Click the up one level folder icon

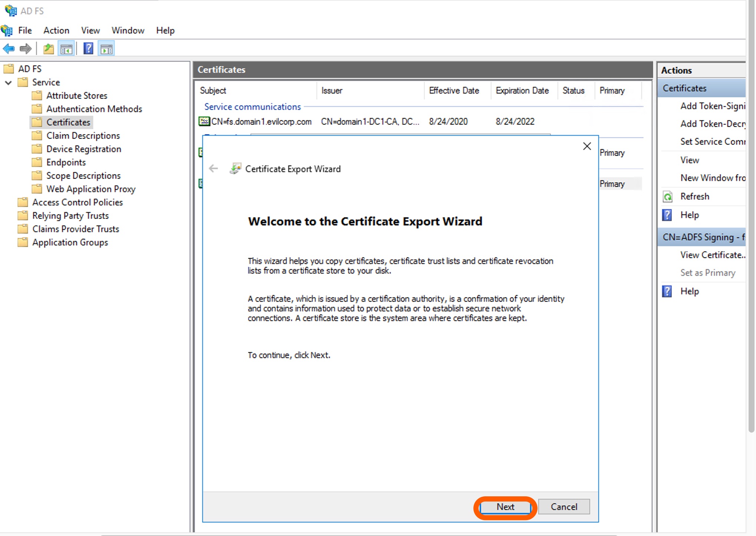(x=48, y=49)
